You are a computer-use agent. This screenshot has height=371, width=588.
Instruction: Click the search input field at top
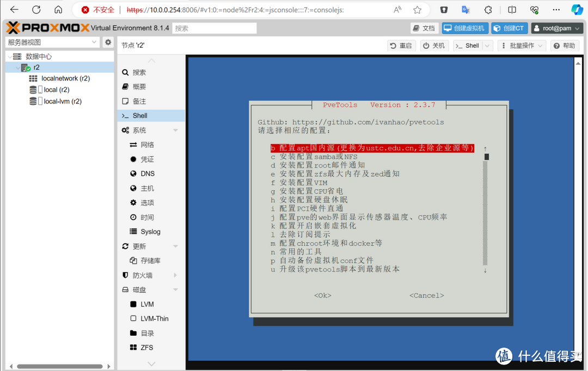click(215, 28)
